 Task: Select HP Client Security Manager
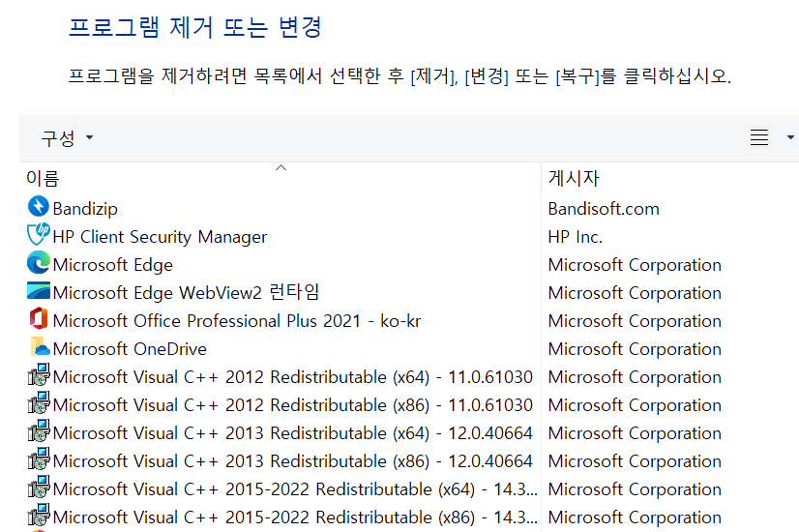pos(160,237)
